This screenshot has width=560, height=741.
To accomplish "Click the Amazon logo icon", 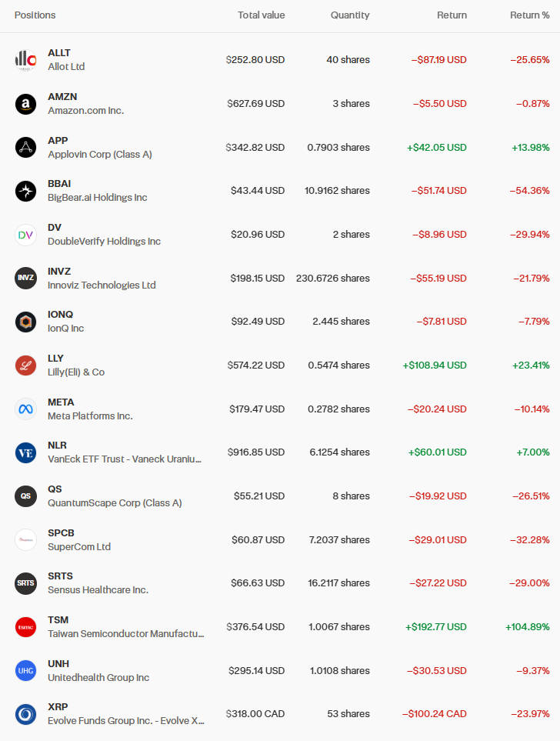I will tap(26, 104).
